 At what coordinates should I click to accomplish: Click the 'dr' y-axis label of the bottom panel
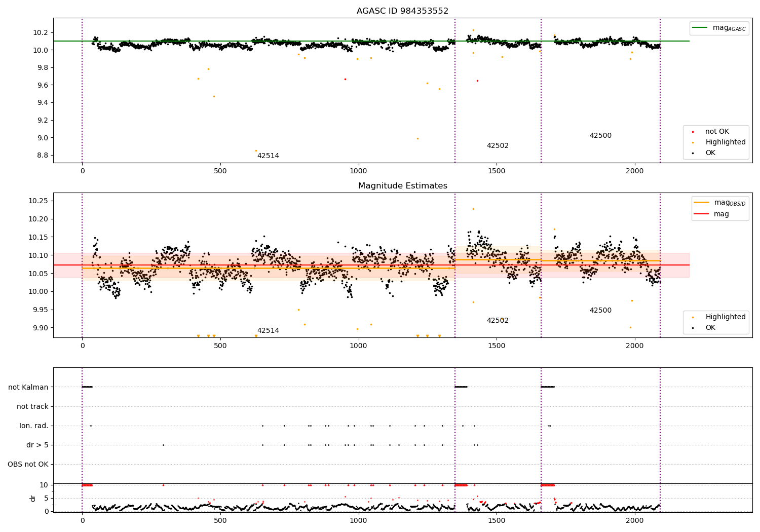tap(33, 498)
